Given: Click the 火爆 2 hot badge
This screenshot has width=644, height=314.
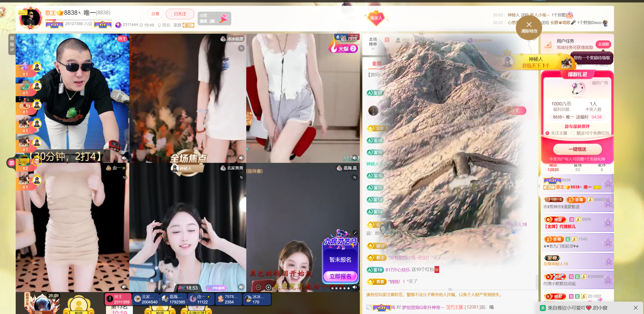Looking at the screenshot, I should tap(343, 48).
